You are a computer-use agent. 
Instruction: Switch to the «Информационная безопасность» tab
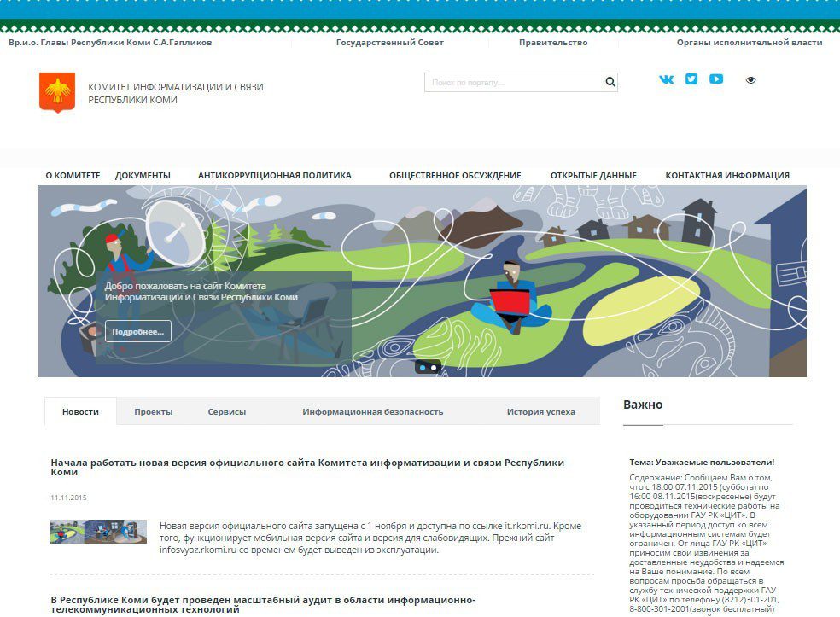tap(372, 412)
